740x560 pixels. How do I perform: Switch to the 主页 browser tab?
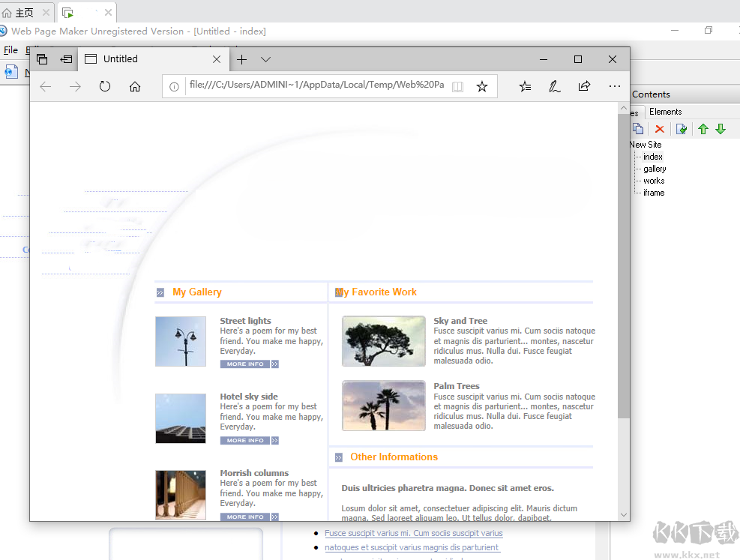(20, 12)
